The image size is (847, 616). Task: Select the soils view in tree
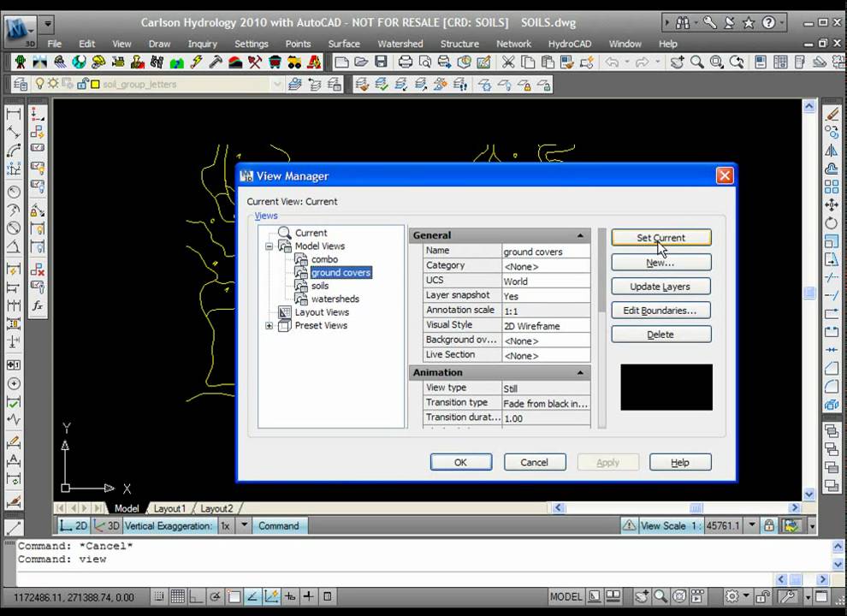(320, 286)
